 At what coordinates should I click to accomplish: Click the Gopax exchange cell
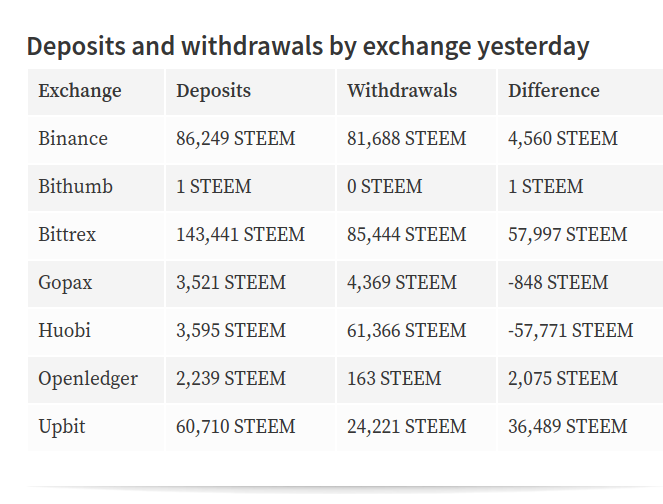96,283
